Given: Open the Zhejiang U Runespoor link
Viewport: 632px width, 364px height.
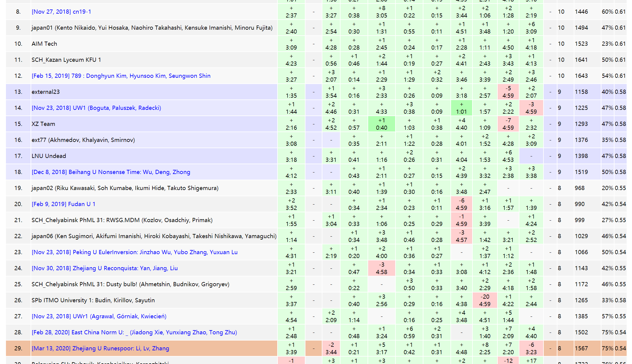Looking at the screenshot, I should coord(100,348).
